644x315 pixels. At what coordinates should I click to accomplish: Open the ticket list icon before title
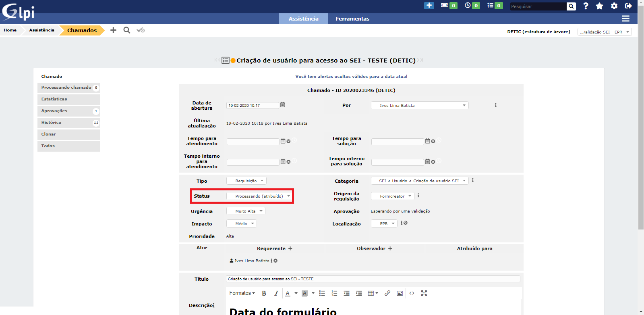[226, 60]
